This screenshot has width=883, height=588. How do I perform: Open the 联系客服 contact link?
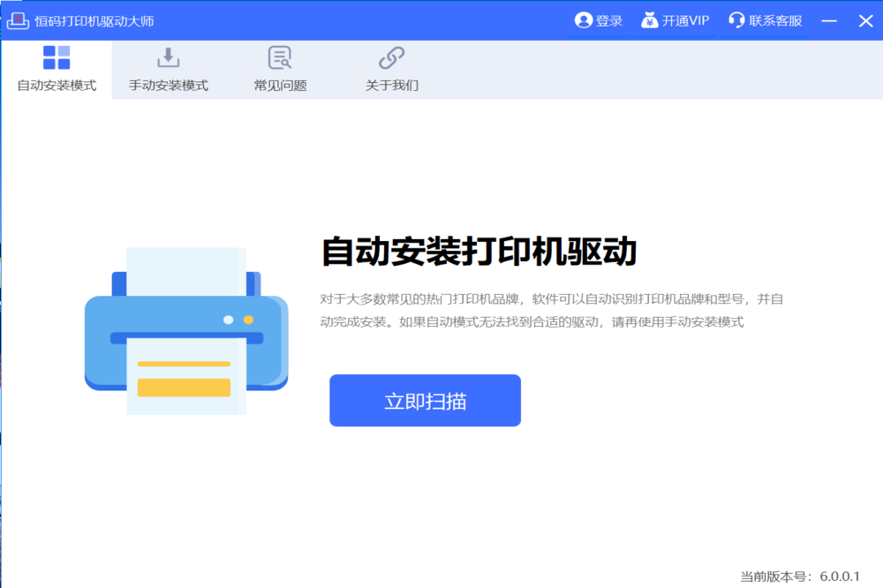pyautogui.click(x=775, y=20)
